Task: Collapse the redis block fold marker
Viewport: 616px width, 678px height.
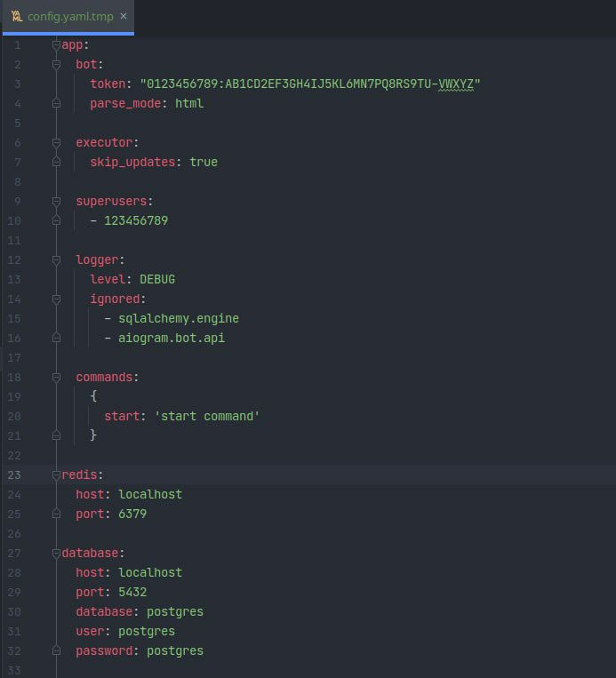Action: (x=56, y=475)
